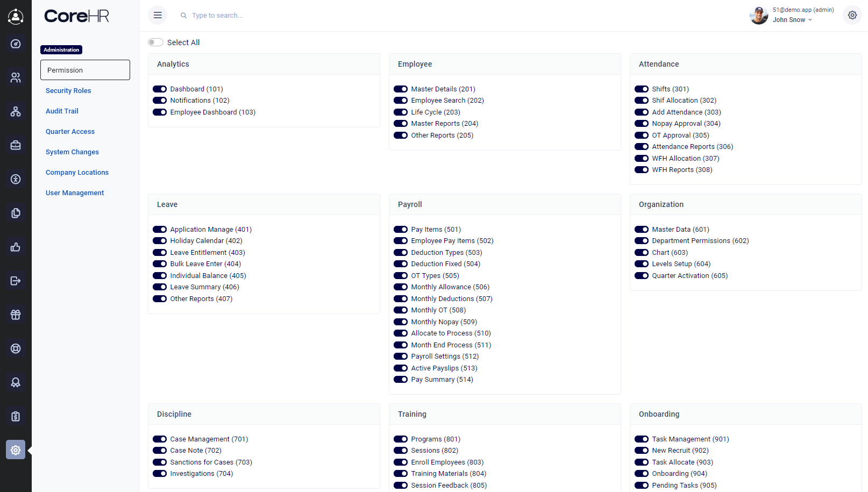This screenshot has width=868, height=492.
Task: Open the User Management link
Action: pos(75,193)
